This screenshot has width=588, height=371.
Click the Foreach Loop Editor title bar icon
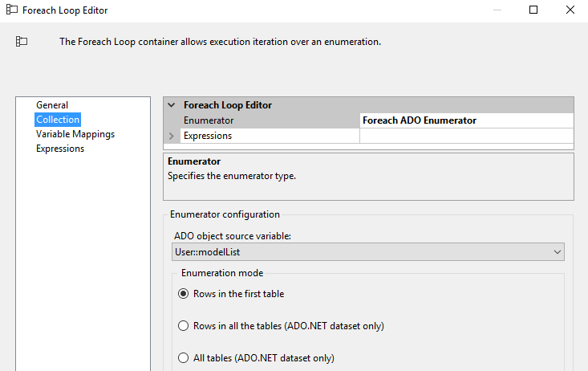pyautogui.click(x=12, y=10)
